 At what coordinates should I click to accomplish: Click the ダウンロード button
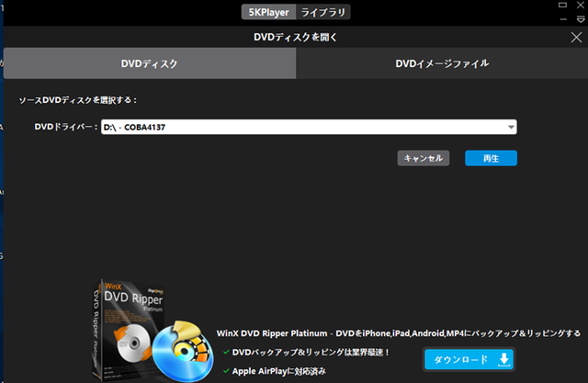(x=469, y=359)
